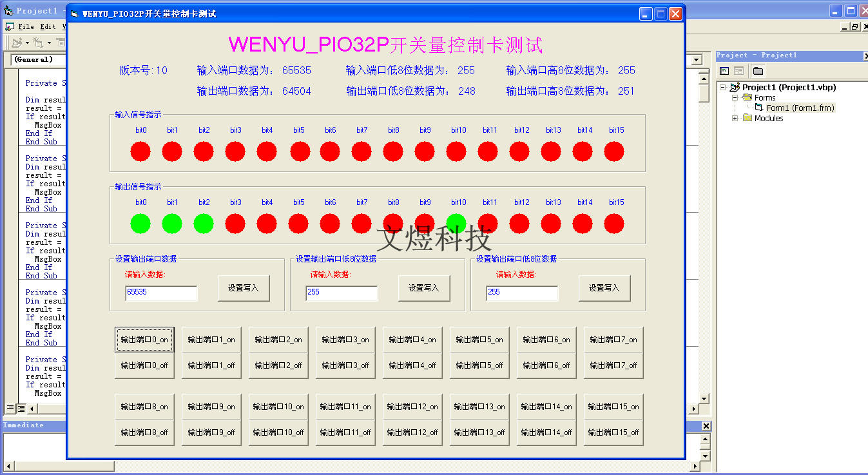
Task: Click the 输出端口1_on button
Action: click(x=211, y=340)
